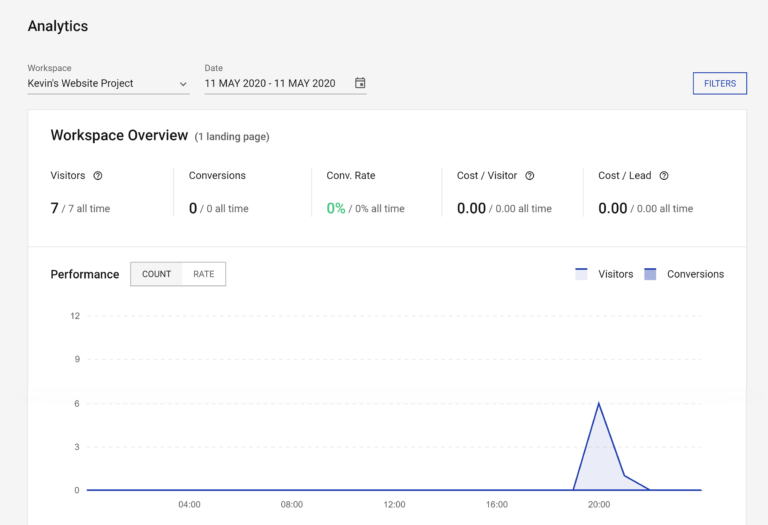The width and height of the screenshot is (768, 525).
Task: Select Kevin's Website Project workspace field
Action: pos(108,83)
